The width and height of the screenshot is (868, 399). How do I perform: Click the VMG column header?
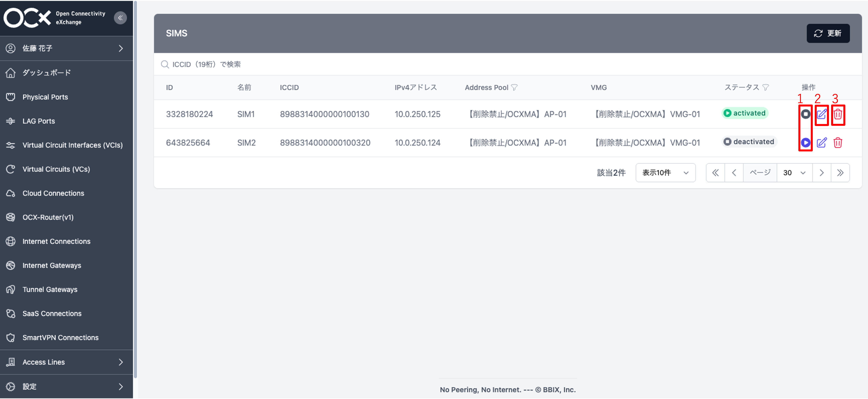pyautogui.click(x=599, y=87)
